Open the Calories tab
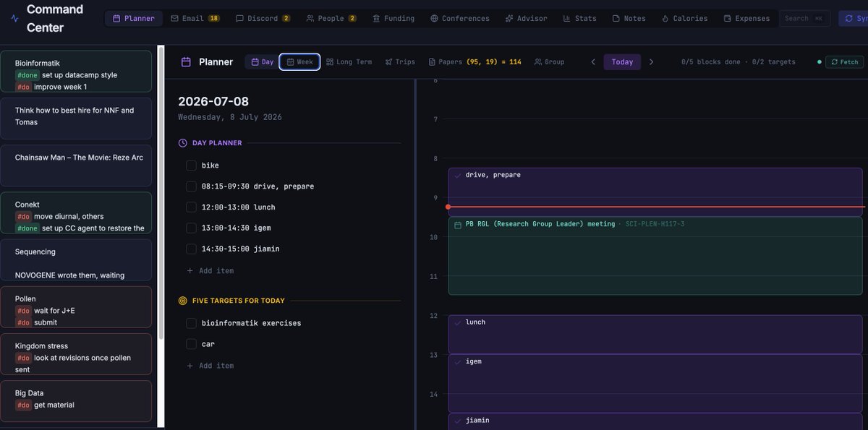The image size is (868, 430). point(684,18)
